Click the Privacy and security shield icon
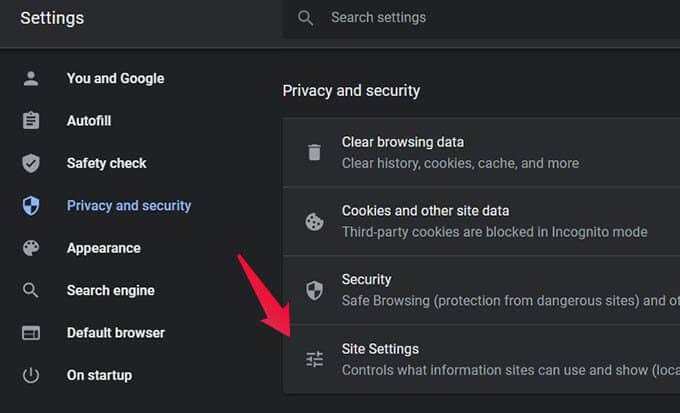Viewport: 680px width, 413px height. pyautogui.click(x=31, y=206)
